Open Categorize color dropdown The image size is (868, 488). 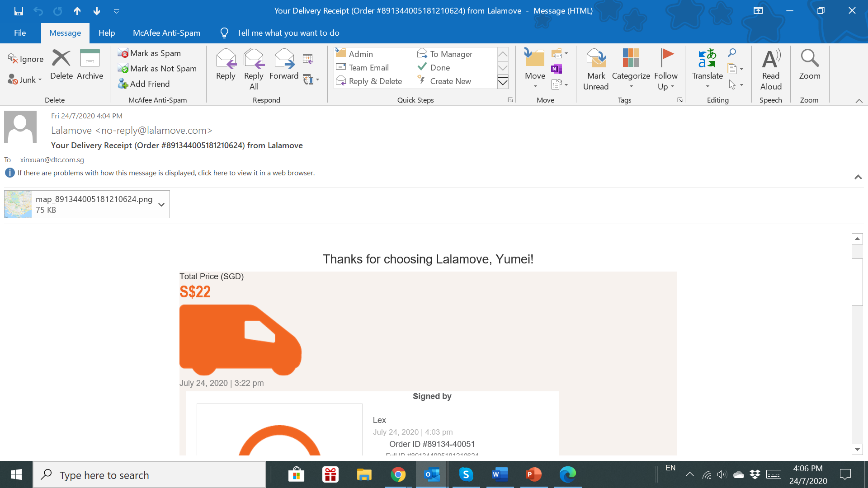(x=631, y=69)
